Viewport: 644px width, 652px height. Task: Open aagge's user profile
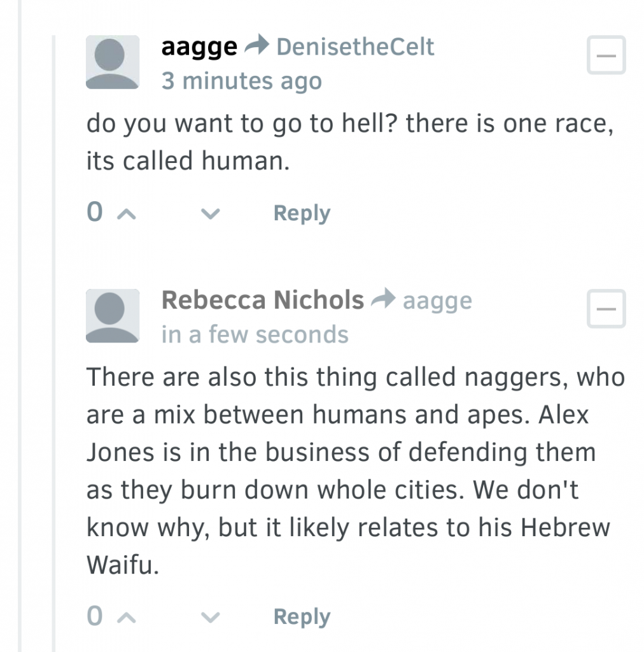tap(199, 46)
